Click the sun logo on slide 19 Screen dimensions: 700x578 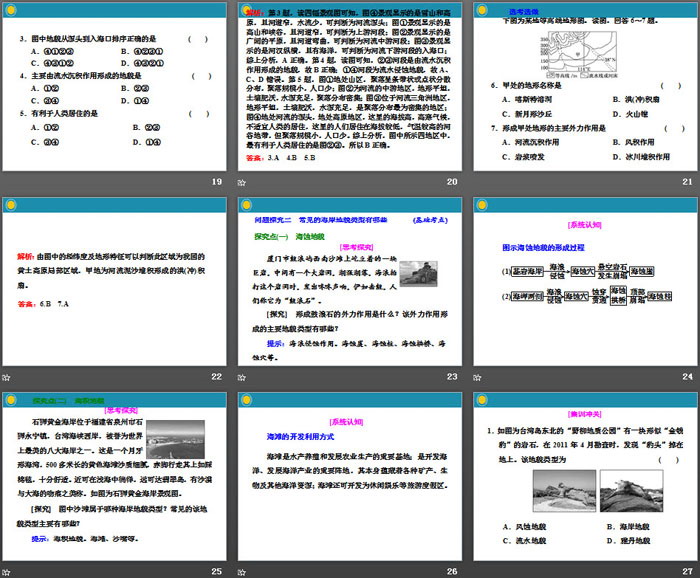pyautogui.click(x=12, y=8)
